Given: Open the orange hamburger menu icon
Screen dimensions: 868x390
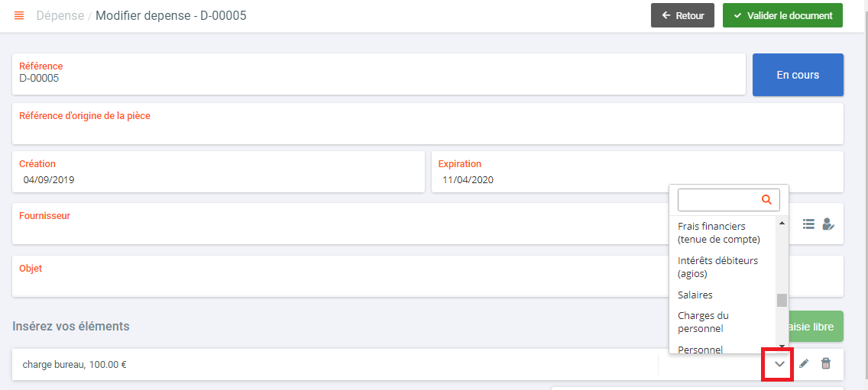Looking at the screenshot, I should 19,15.
